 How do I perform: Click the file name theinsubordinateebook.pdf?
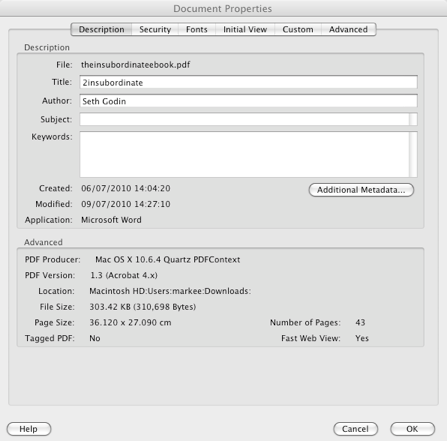136,65
